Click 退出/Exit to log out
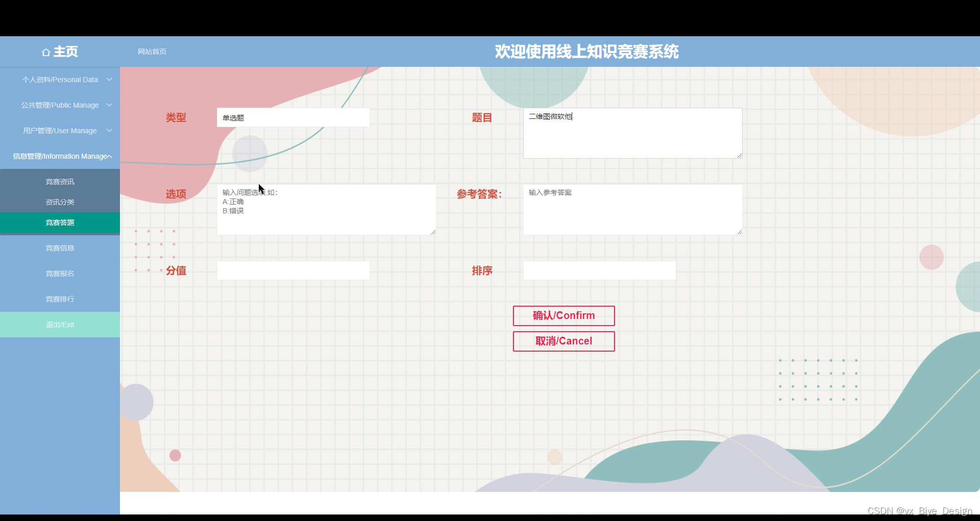The width and height of the screenshot is (980, 521). pos(60,325)
